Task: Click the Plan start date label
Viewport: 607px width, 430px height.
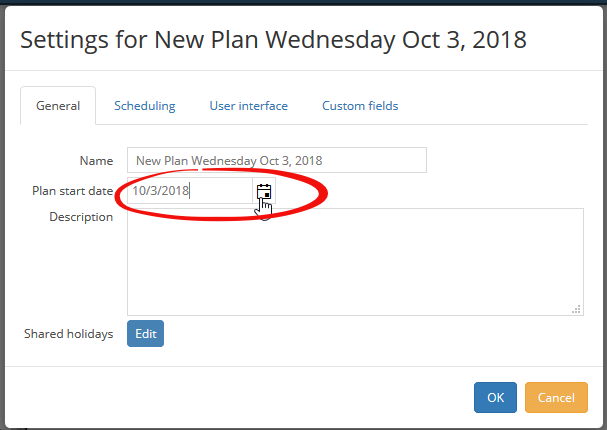Action: click(x=72, y=191)
